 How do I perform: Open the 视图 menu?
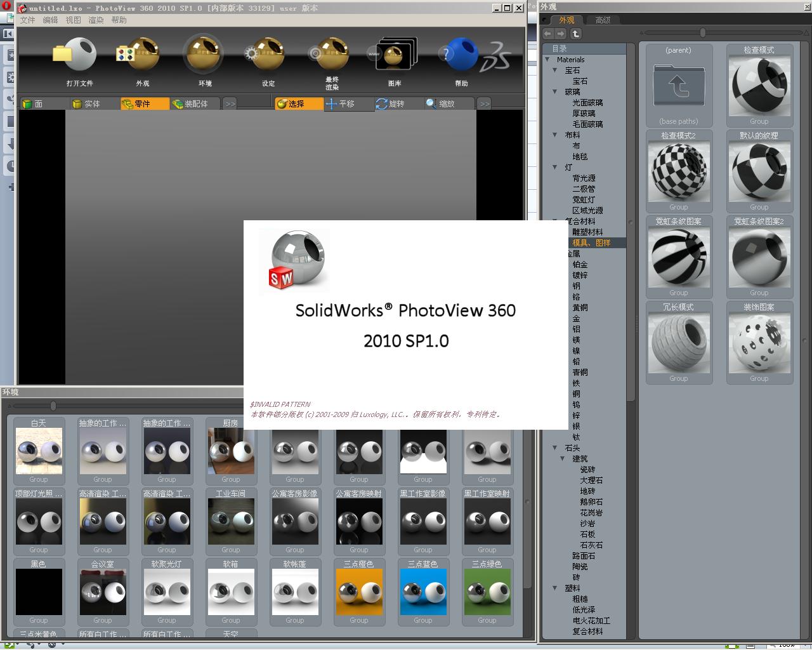(x=74, y=20)
